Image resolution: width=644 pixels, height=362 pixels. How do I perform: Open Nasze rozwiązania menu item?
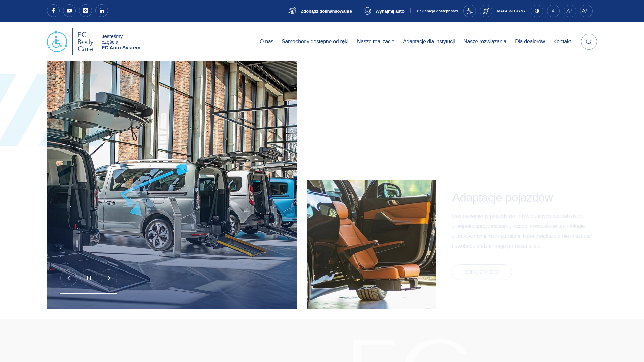485,42
